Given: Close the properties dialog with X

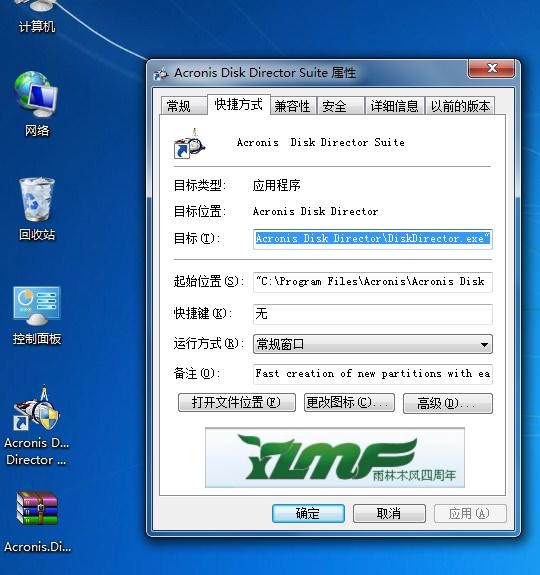Looking at the screenshot, I should point(491,68).
